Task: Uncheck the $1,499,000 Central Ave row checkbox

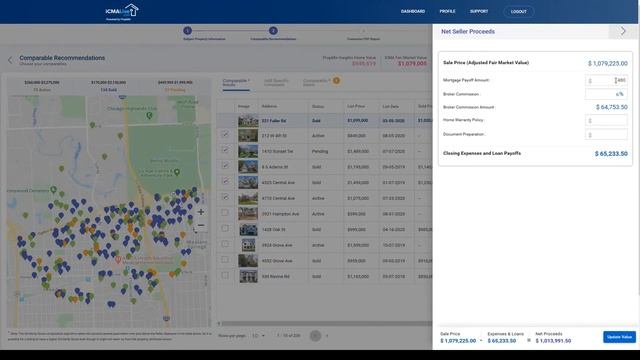Action: tap(225, 181)
